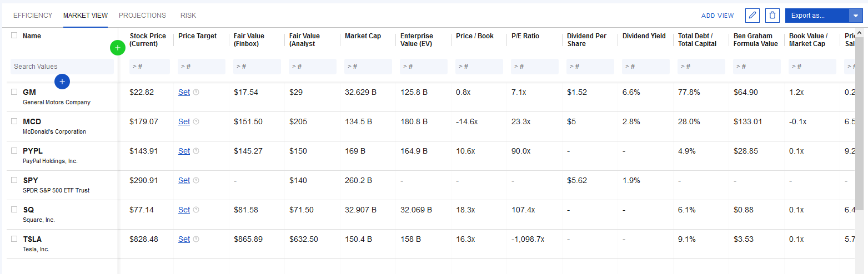Click help icon beside SPY price target

pyautogui.click(x=196, y=181)
